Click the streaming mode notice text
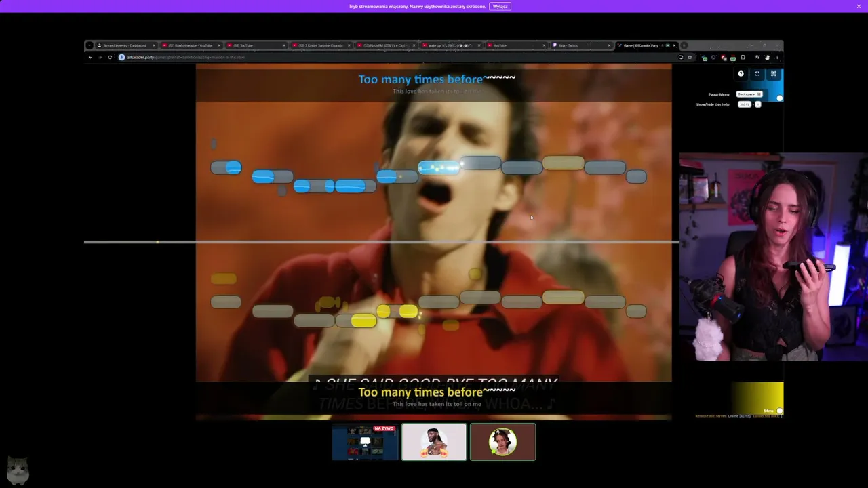This screenshot has height=488, width=868. point(417,6)
